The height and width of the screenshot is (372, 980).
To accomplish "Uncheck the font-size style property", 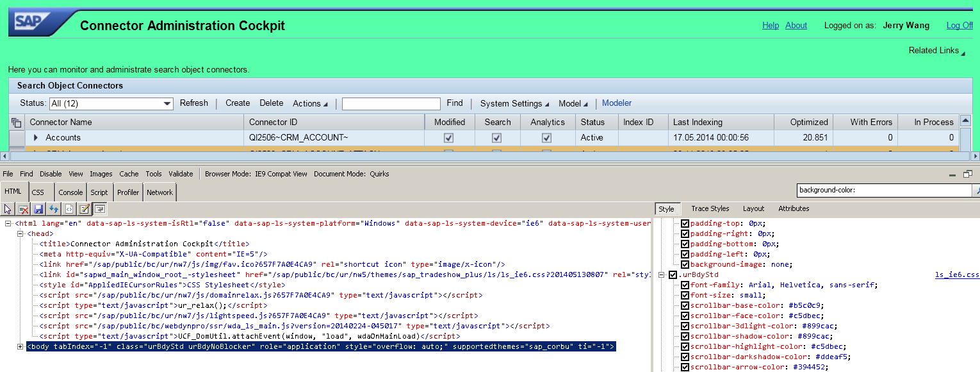I will 685,295.
